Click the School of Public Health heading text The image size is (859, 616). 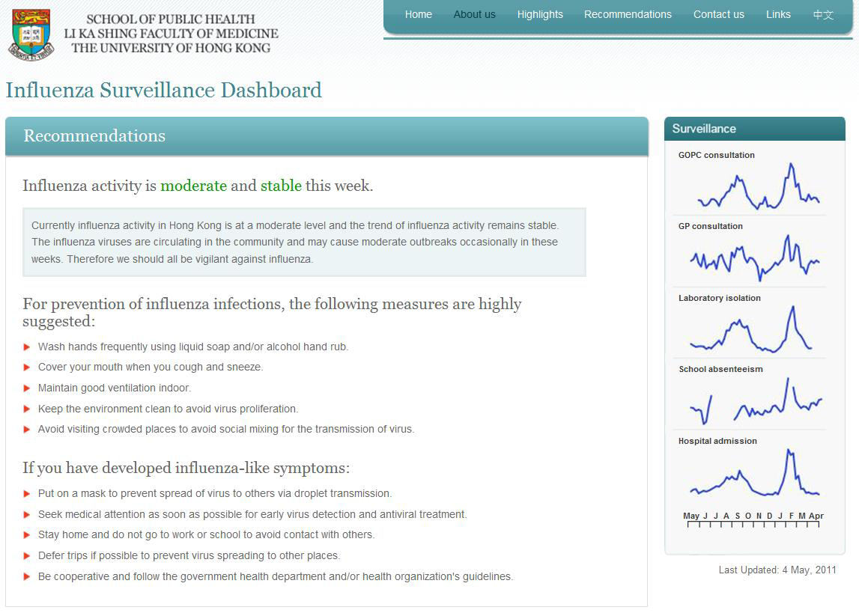coord(171,19)
